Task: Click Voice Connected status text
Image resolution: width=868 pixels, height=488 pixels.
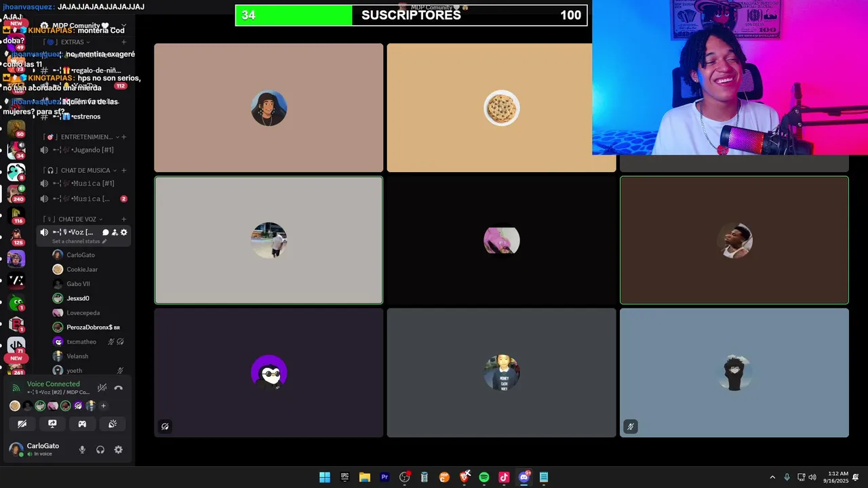Action: click(x=53, y=384)
